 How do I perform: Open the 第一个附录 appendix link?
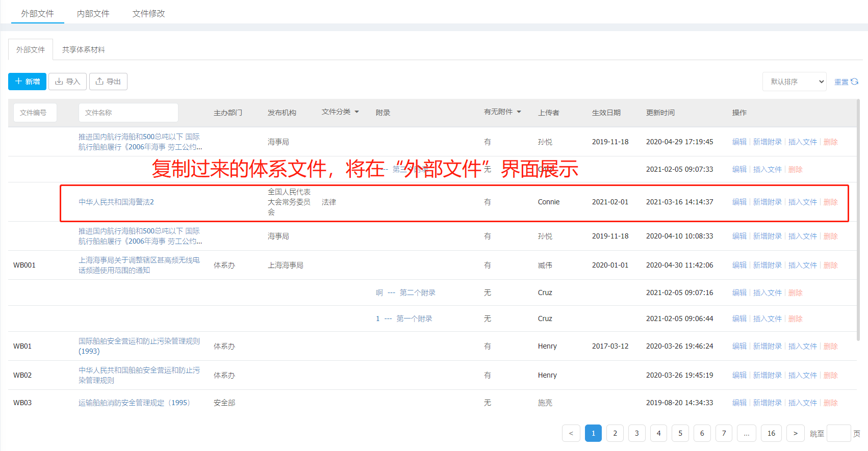[404, 319]
